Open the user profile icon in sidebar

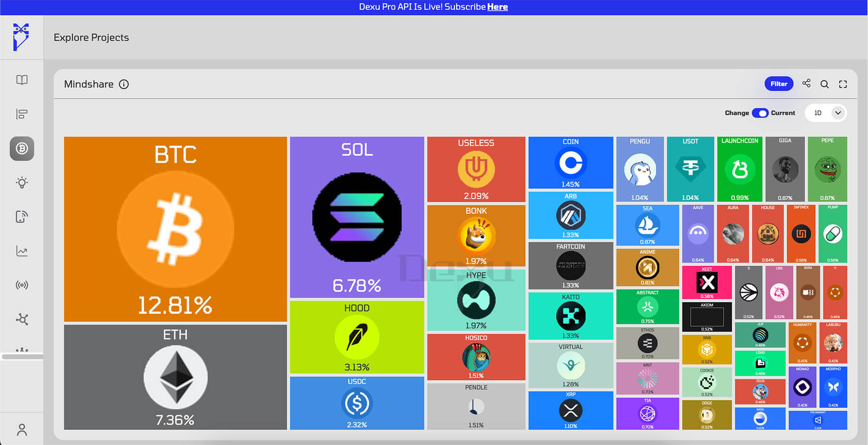[x=22, y=429]
